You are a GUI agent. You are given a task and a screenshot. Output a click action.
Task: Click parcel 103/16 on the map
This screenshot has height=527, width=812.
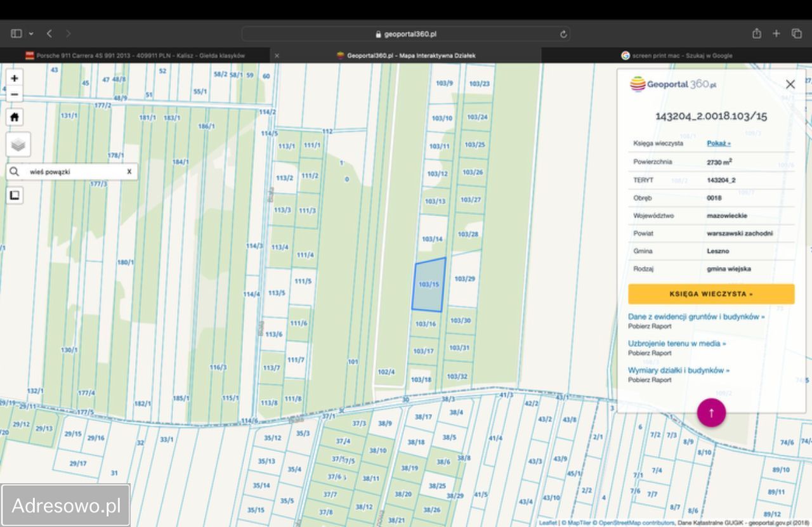tap(425, 324)
